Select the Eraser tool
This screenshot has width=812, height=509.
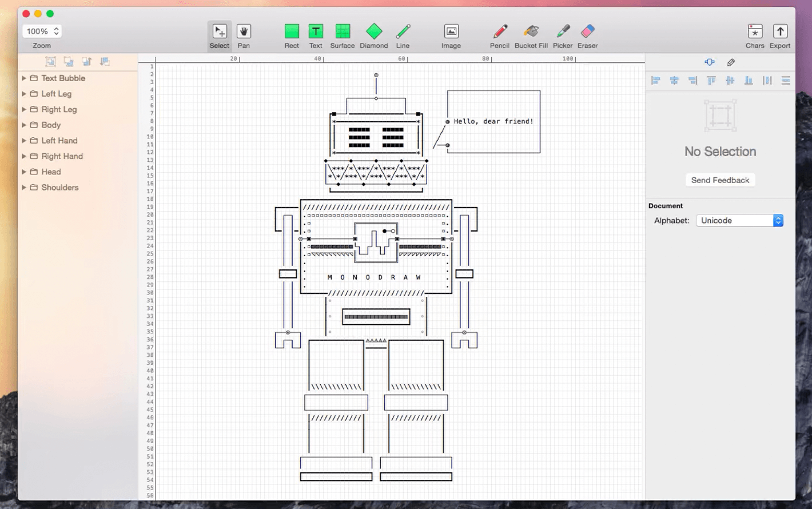(x=587, y=36)
